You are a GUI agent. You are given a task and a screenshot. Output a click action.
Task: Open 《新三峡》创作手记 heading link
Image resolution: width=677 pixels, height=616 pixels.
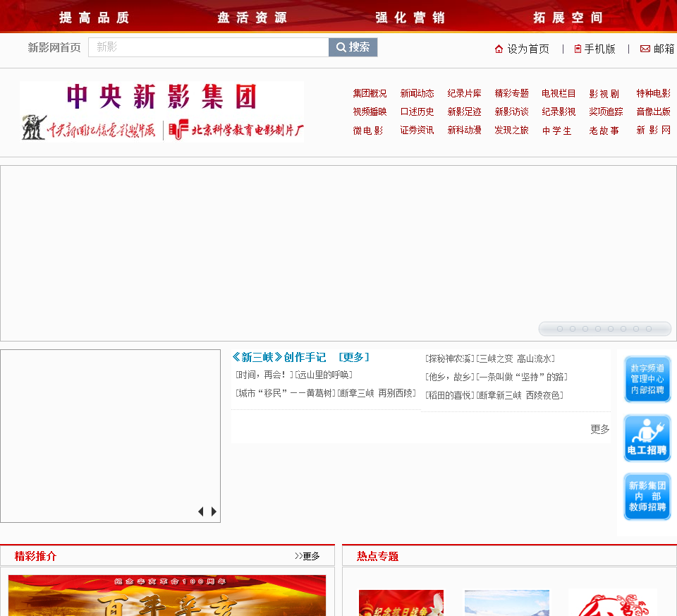(279, 357)
